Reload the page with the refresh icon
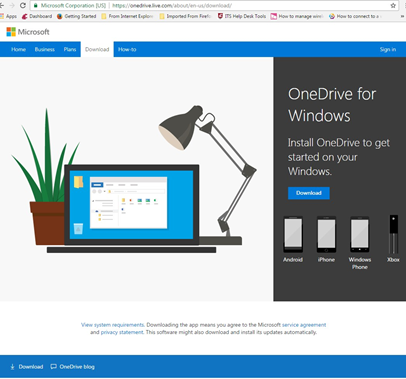 [23, 5]
